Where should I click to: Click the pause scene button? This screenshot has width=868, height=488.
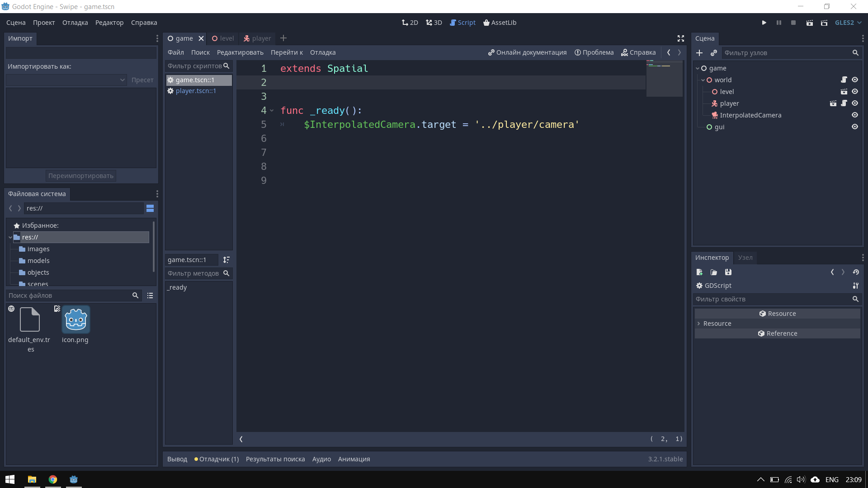[x=778, y=23]
